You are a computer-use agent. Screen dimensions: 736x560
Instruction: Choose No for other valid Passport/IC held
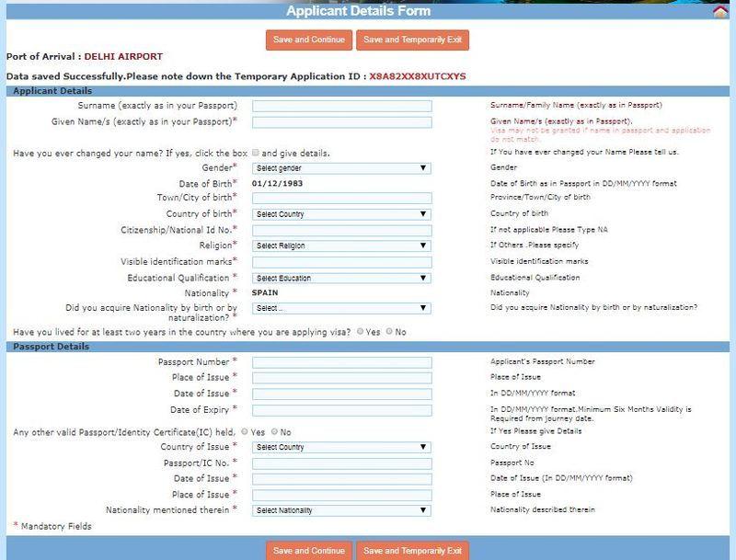272,431
